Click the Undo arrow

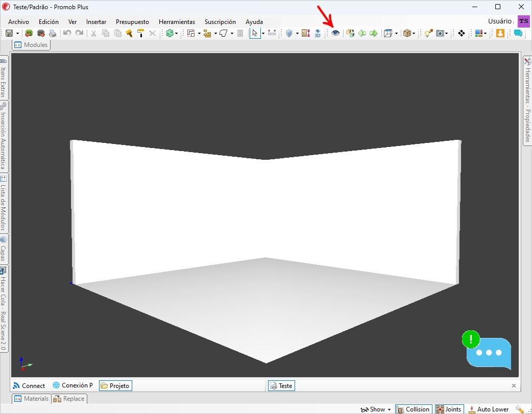tap(67, 33)
